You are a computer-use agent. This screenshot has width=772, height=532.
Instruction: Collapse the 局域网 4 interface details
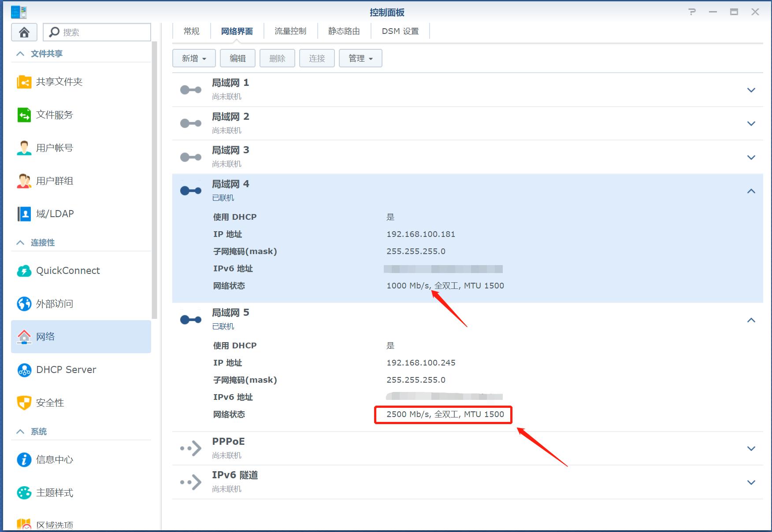(x=751, y=191)
